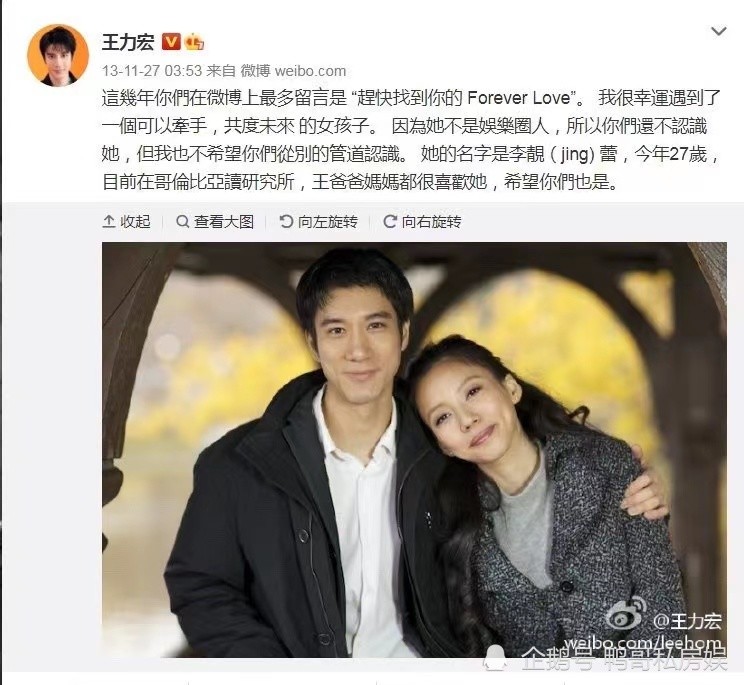
Task: Click the membership crown badge icon
Action: [194, 42]
